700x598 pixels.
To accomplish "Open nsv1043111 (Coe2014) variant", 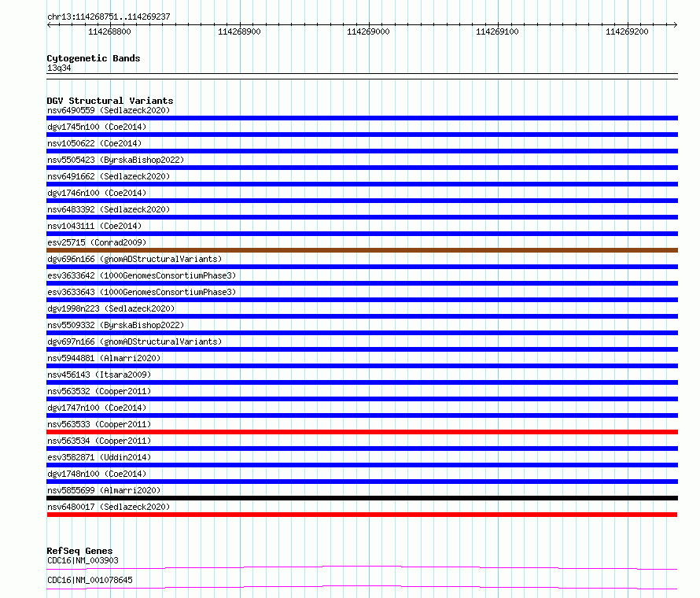I will coord(94,226).
